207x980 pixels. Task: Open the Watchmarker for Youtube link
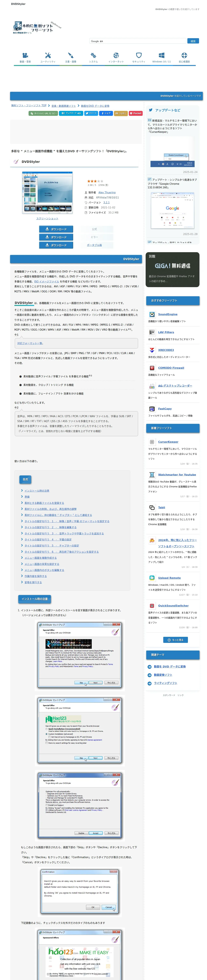pos(177,475)
